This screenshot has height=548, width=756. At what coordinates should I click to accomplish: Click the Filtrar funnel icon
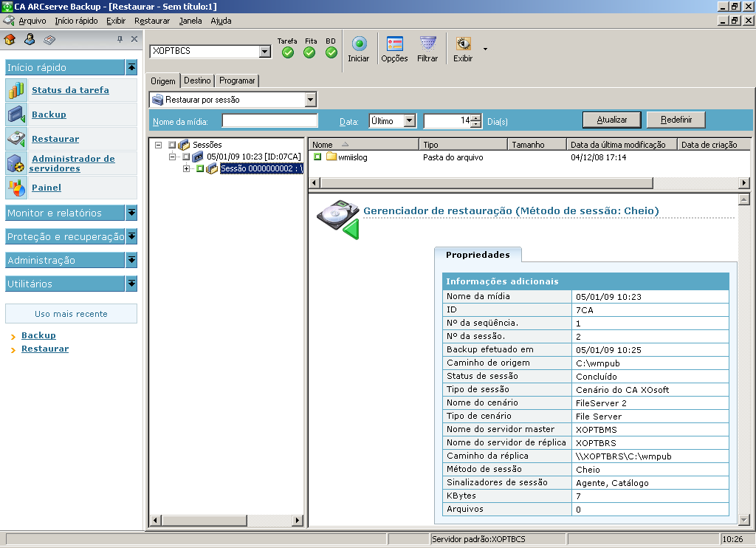[x=427, y=44]
